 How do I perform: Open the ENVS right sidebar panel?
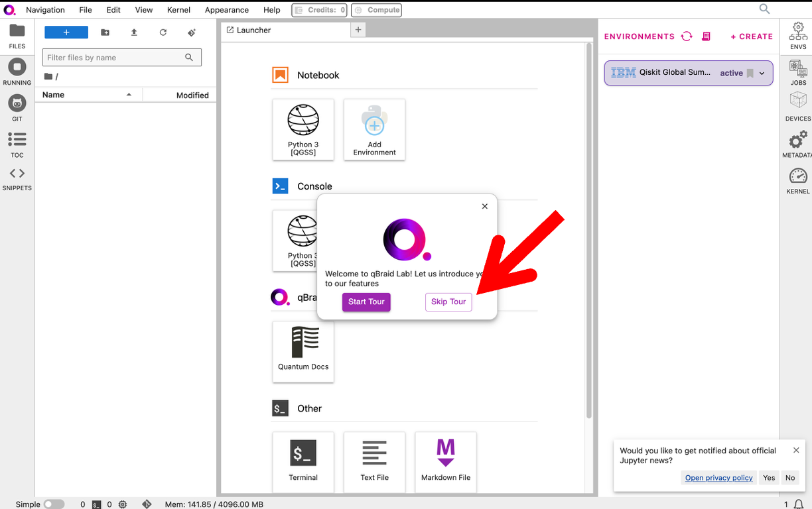(798, 36)
